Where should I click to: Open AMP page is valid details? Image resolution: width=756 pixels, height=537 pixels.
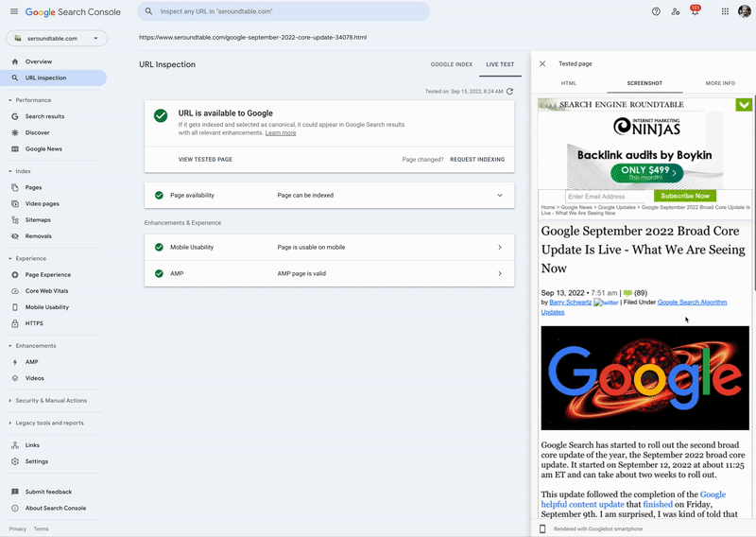tap(329, 273)
